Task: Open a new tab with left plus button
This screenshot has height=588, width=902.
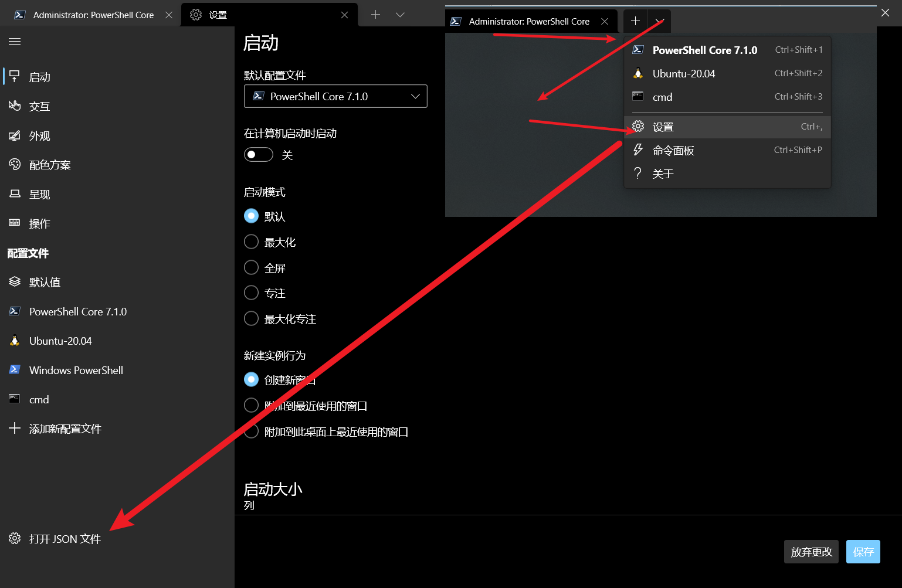Action: click(x=376, y=15)
